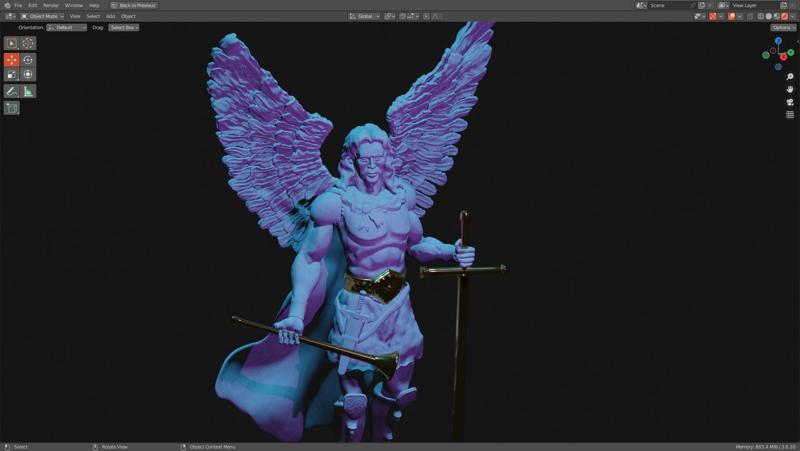Toggle viewport gizmos display
This screenshot has width=800, height=451.
coord(713,16)
